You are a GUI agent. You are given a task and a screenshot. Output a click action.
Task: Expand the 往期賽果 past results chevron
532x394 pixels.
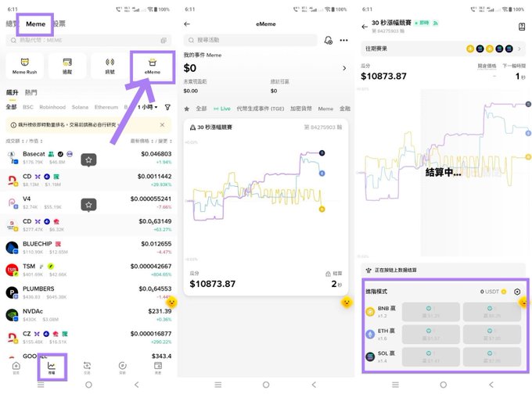click(519, 48)
